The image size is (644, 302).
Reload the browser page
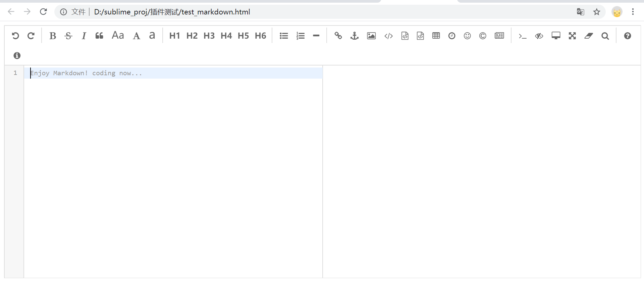tap(43, 12)
